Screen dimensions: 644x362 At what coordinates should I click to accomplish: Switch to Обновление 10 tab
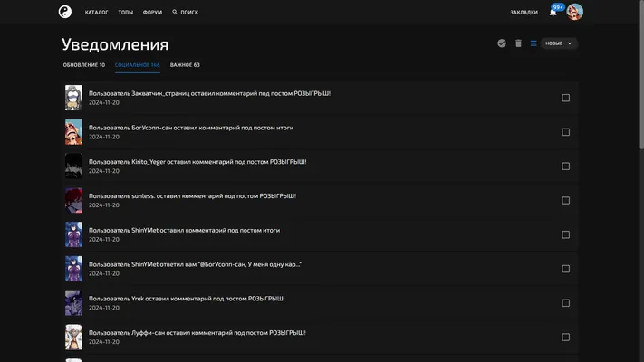coord(84,65)
